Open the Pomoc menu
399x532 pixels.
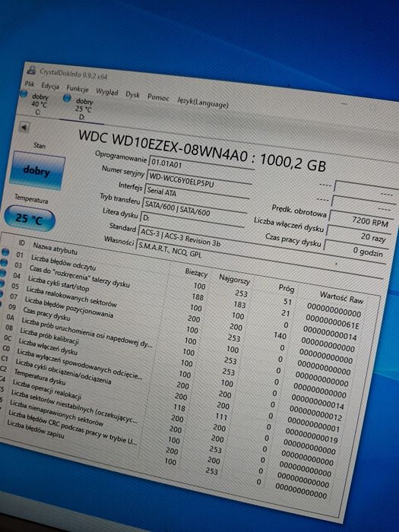coord(158,97)
